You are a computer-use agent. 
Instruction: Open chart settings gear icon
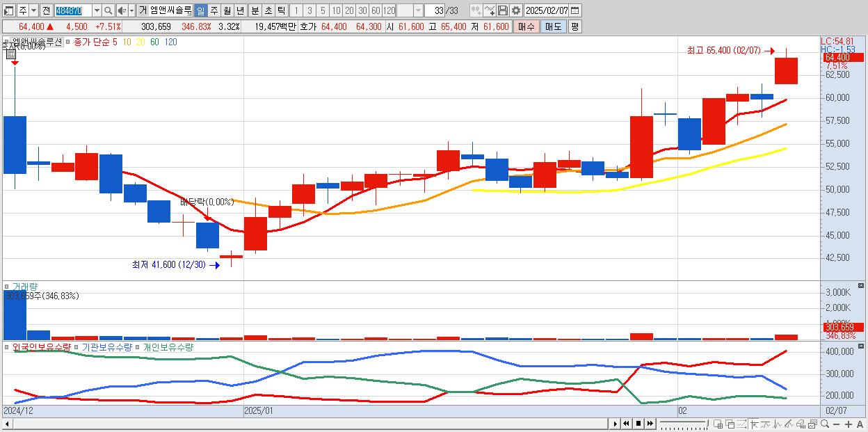(x=515, y=10)
